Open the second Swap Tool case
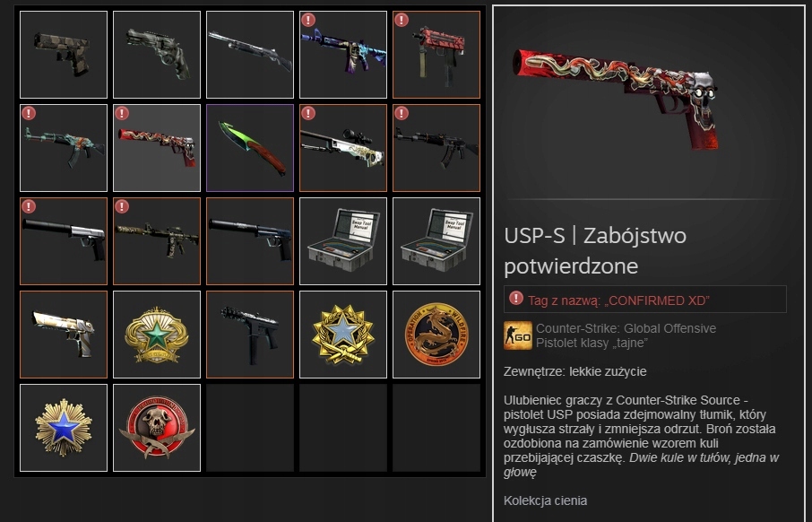812x522 pixels. click(x=436, y=241)
